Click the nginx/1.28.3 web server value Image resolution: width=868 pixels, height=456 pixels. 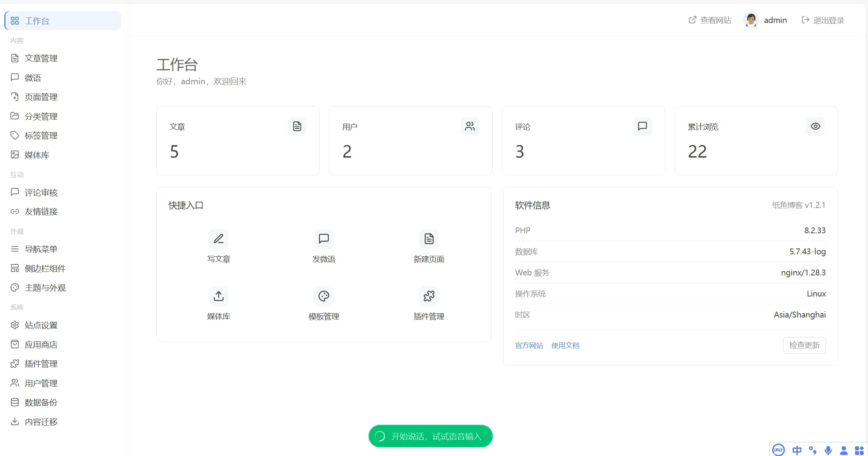803,273
